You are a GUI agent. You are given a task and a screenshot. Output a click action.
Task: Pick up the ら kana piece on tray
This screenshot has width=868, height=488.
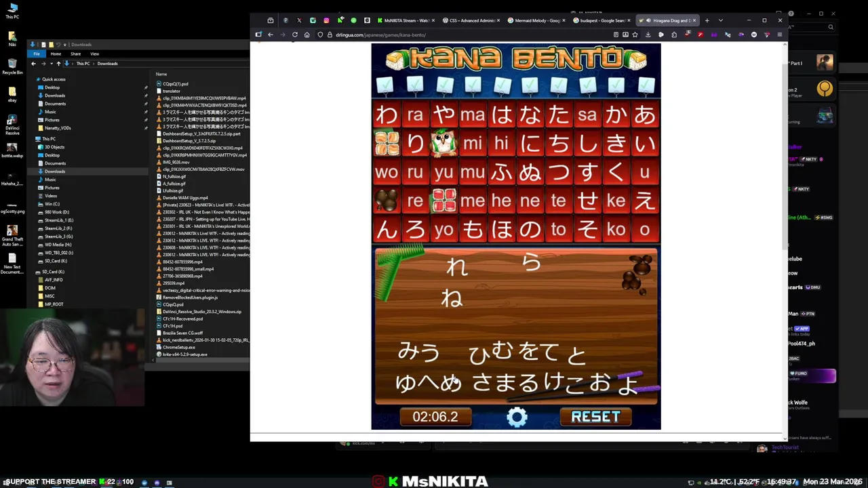coord(532,262)
